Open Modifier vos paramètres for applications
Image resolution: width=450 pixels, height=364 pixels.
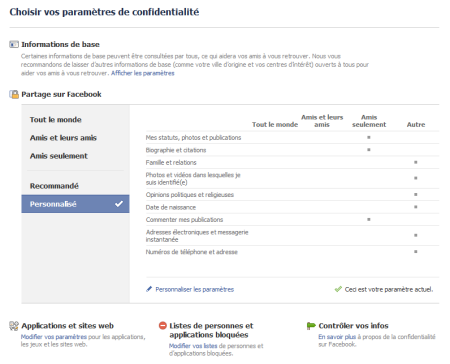(54, 337)
